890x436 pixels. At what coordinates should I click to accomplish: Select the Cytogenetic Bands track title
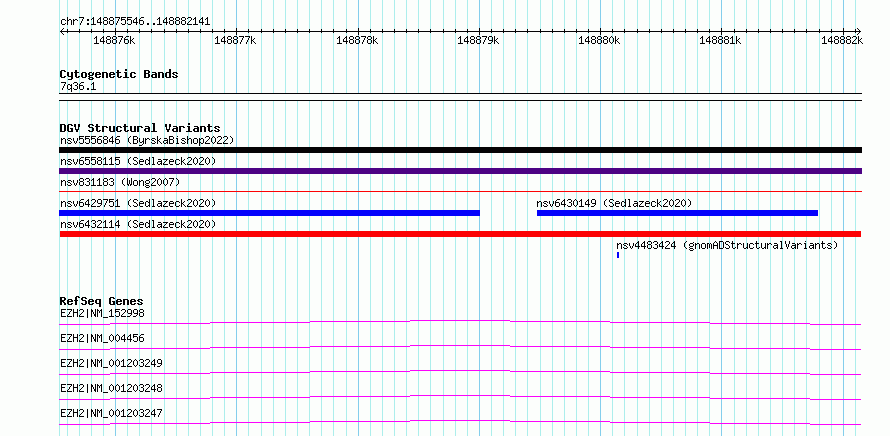click(x=119, y=74)
